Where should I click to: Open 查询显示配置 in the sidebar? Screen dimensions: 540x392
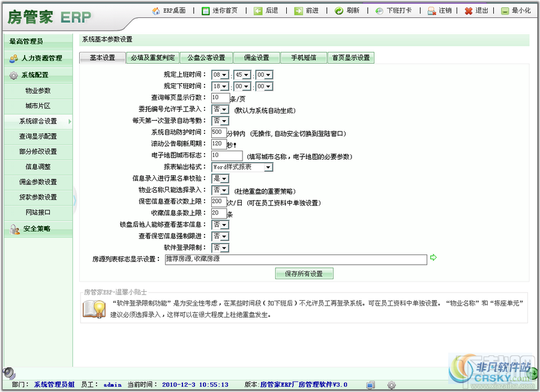click(38, 136)
